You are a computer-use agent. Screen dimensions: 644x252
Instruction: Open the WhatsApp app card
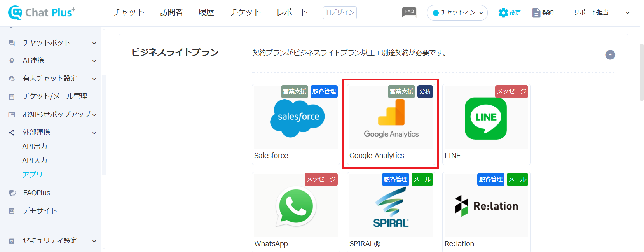click(296, 212)
